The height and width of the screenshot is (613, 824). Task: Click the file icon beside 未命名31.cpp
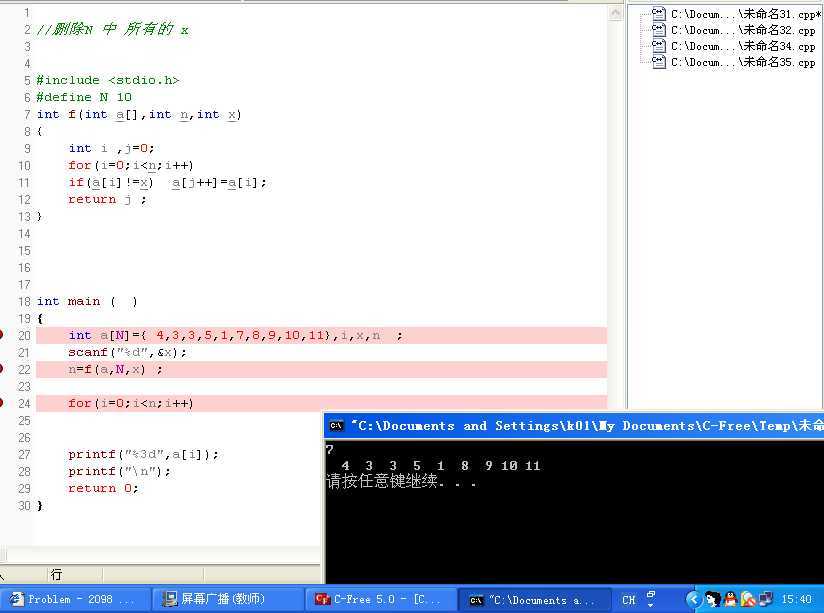pyautogui.click(x=658, y=14)
